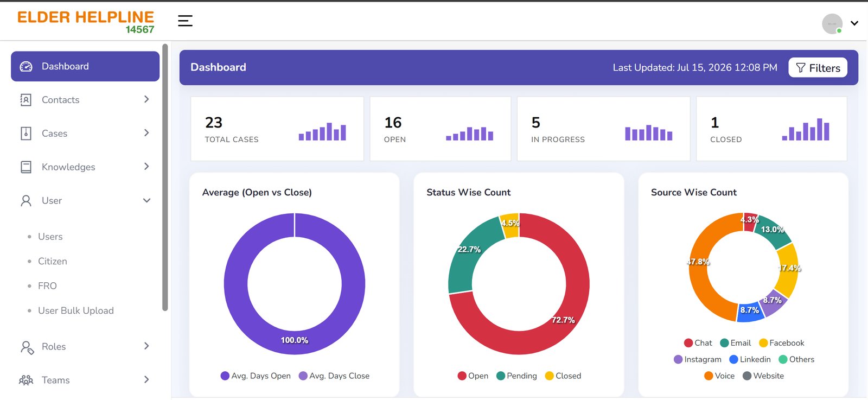Screen dimensions: 868x400
Task: Open the Filters button
Action: coord(818,68)
